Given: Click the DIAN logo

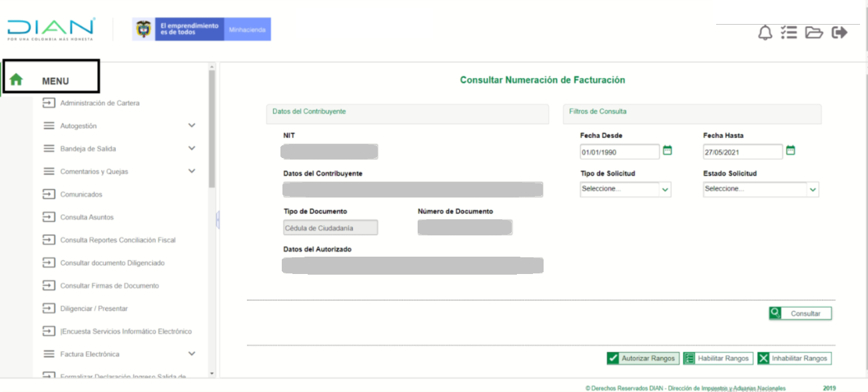Looking at the screenshot, I should click(x=51, y=29).
